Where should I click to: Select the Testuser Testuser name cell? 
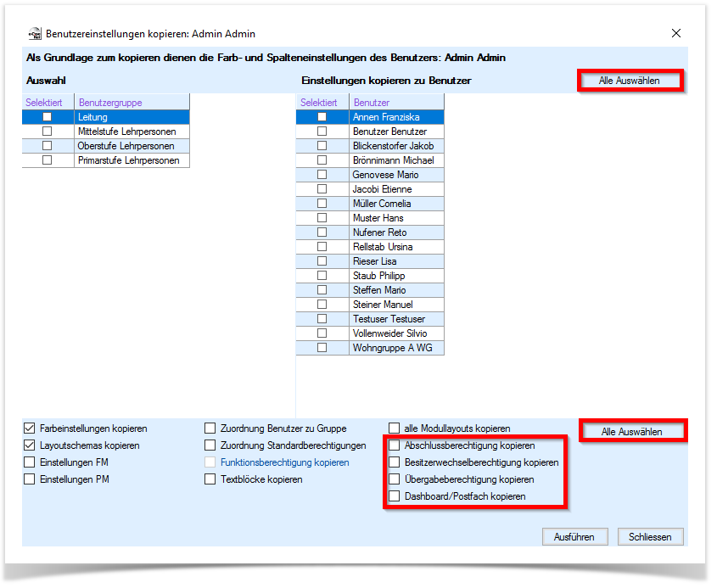[396, 319]
